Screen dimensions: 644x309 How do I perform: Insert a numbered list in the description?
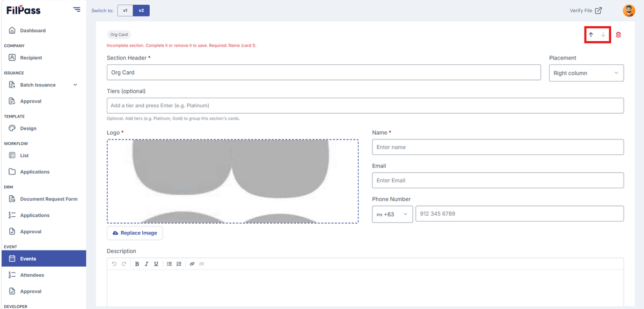179,264
